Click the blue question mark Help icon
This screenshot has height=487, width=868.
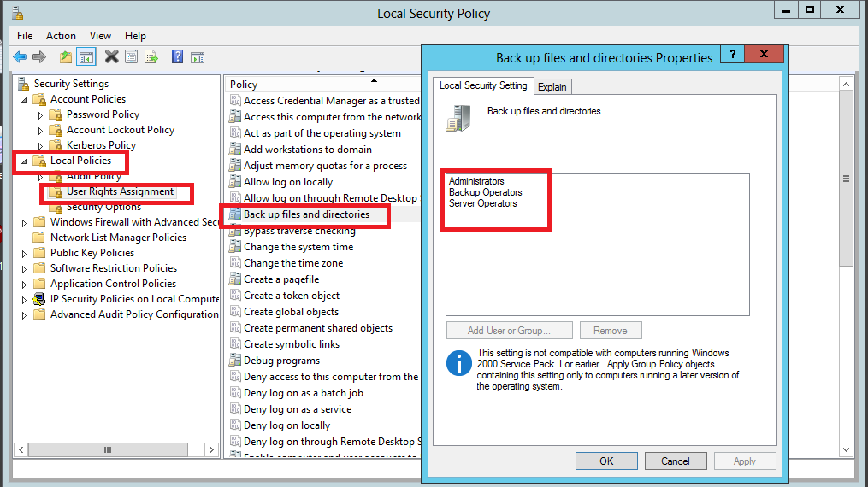coord(177,57)
